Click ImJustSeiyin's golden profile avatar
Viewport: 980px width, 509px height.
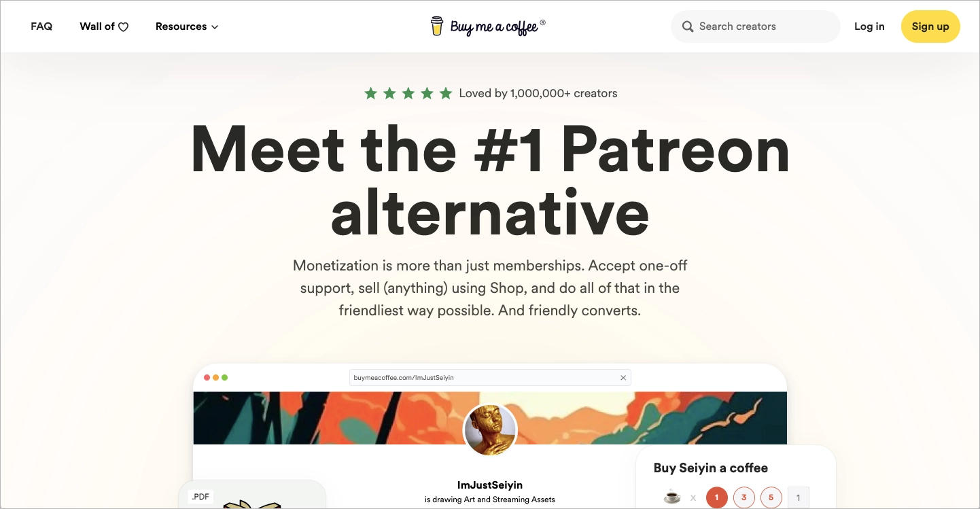[x=490, y=430]
